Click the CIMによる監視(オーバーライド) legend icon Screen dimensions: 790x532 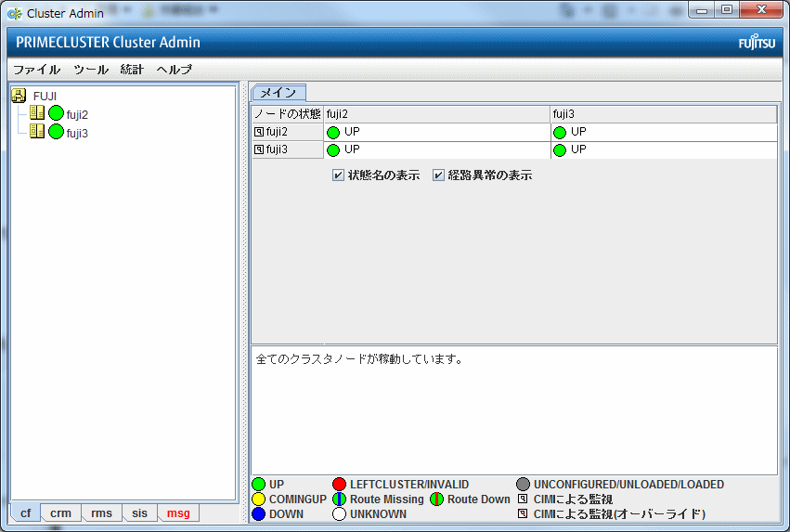(523, 513)
